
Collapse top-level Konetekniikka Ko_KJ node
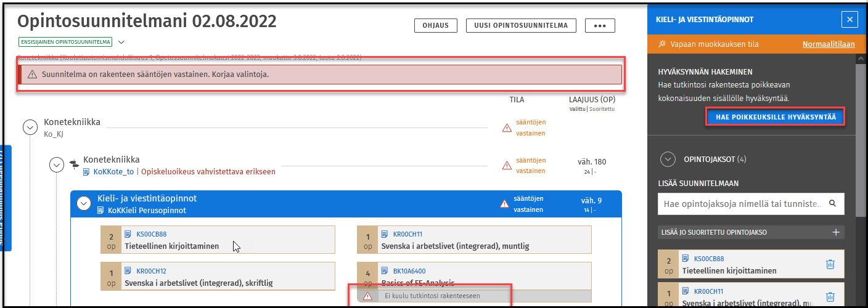[x=30, y=127]
